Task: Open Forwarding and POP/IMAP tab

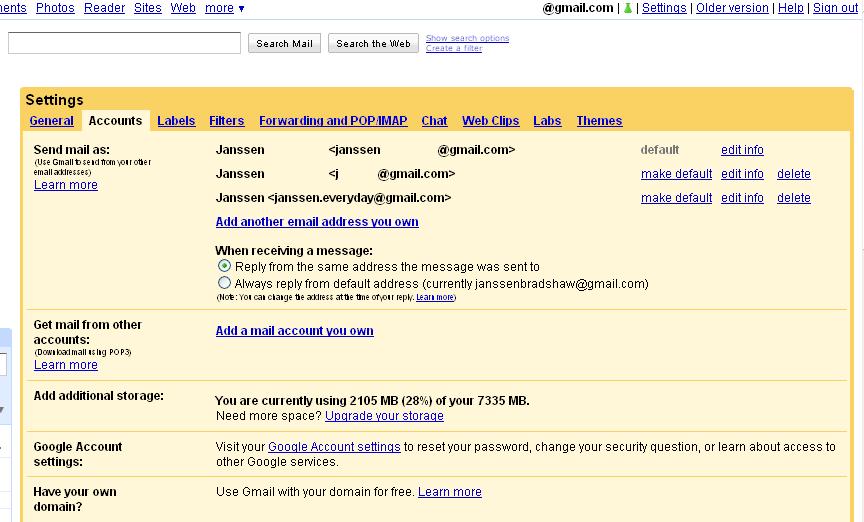Action: [333, 121]
